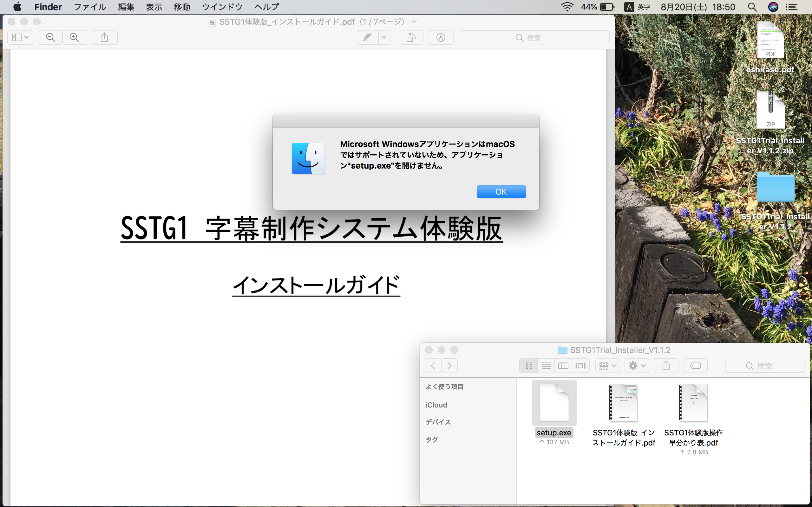Switch Finder window to icon view

click(529, 365)
